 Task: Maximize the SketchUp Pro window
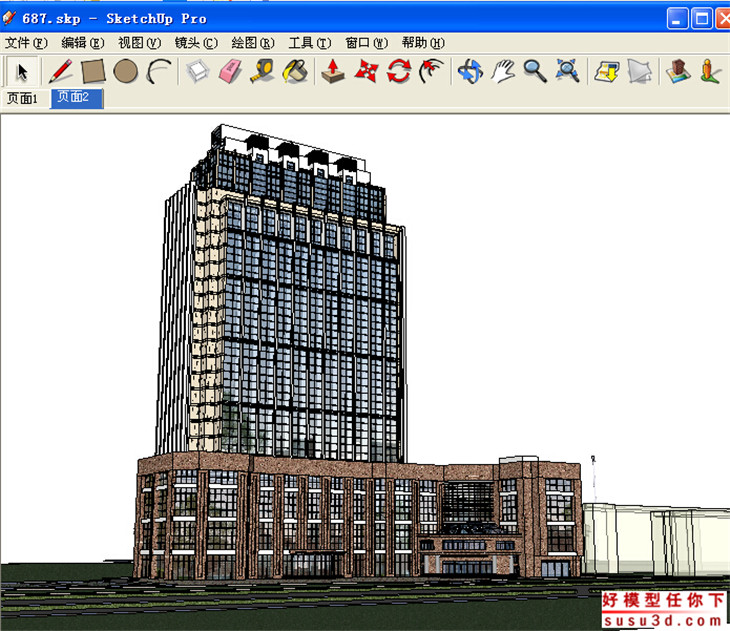[x=702, y=19]
